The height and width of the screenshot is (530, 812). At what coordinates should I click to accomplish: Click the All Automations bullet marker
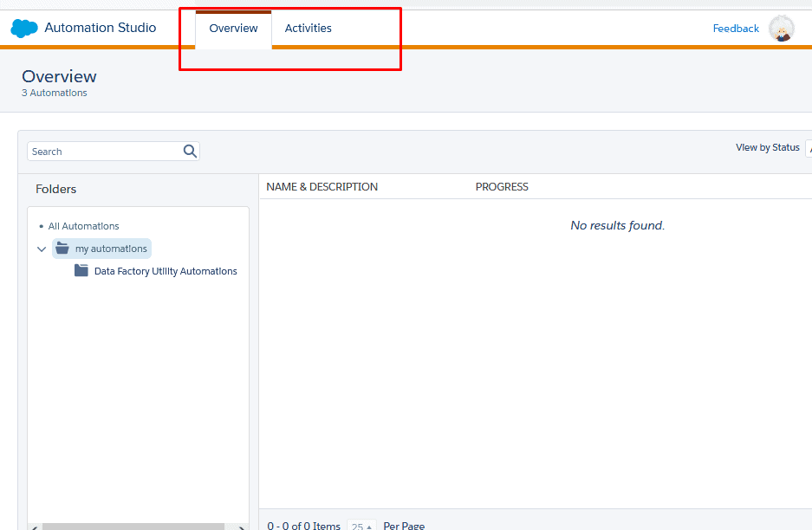click(x=41, y=226)
